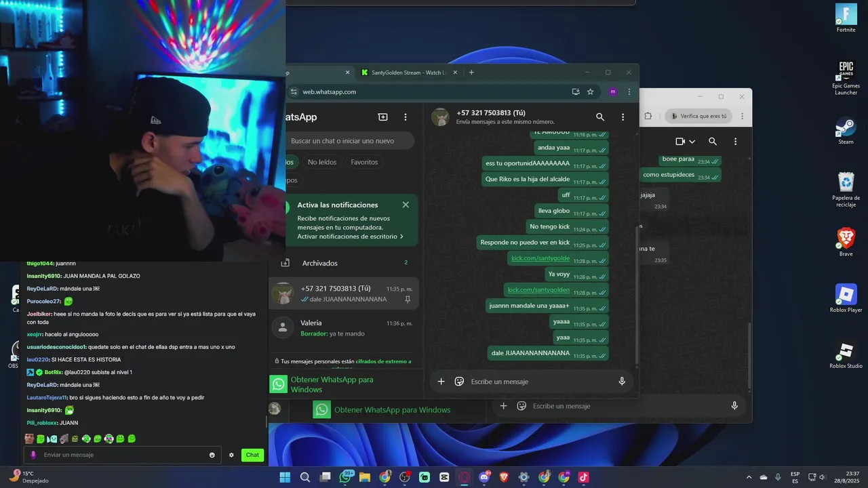Open emoji icon in background chat composer

(521, 406)
